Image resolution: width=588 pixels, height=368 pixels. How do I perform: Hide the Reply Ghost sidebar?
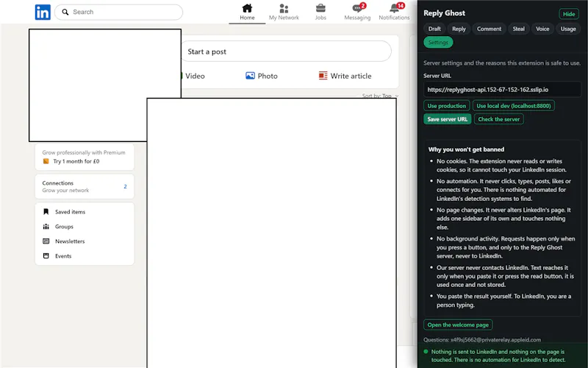(569, 14)
